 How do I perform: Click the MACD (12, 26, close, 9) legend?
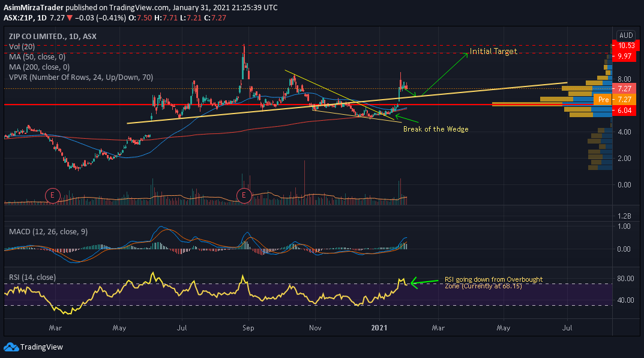(49, 232)
